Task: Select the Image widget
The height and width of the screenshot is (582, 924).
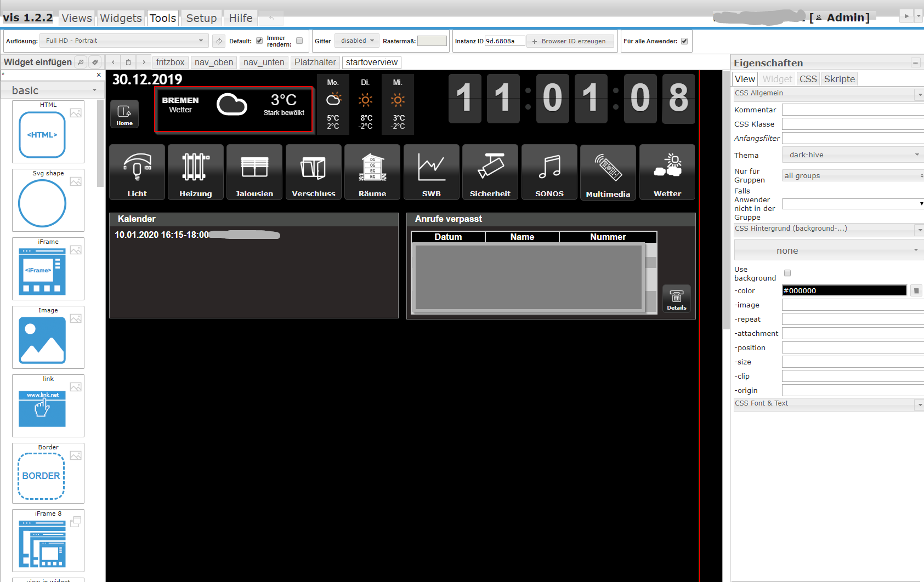Action: coord(48,337)
